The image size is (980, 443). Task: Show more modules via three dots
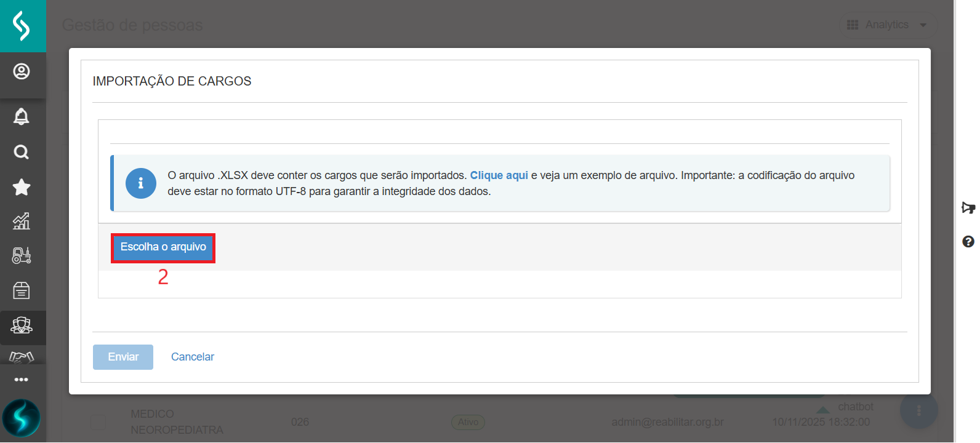coord(22,380)
